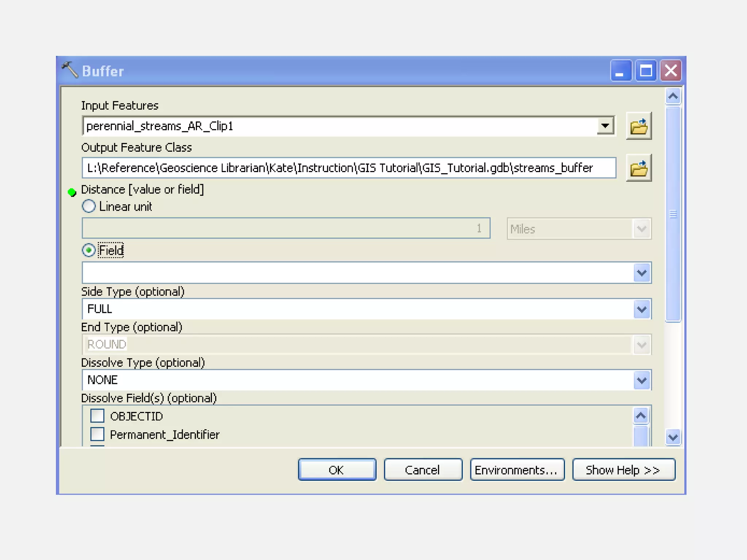Click the Output Feature Class path field
Image resolution: width=747 pixels, height=560 pixels.
348,168
